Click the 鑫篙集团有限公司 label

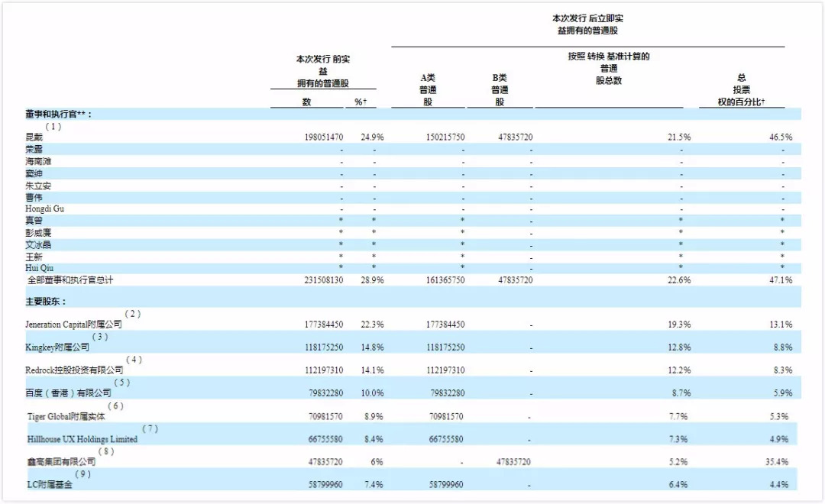[62, 462]
